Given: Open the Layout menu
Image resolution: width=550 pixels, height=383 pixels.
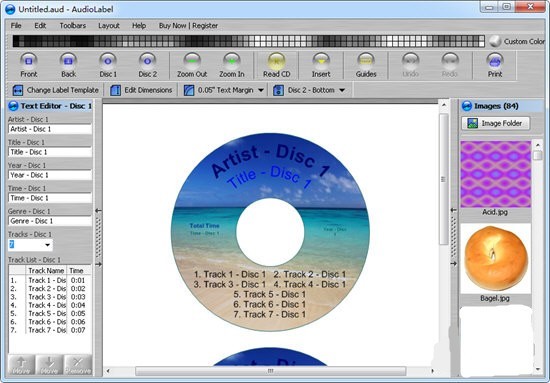Looking at the screenshot, I should coord(109,26).
